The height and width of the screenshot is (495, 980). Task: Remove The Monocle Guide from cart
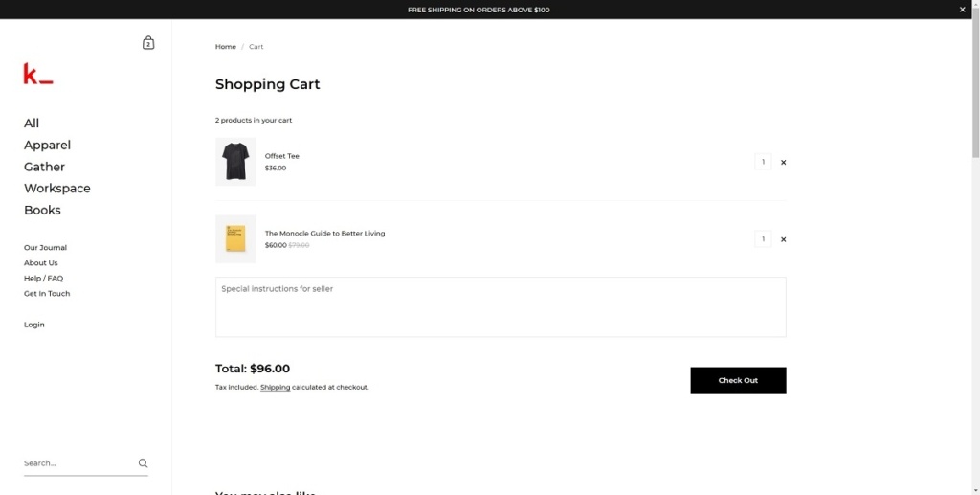pyautogui.click(x=783, y=239)
